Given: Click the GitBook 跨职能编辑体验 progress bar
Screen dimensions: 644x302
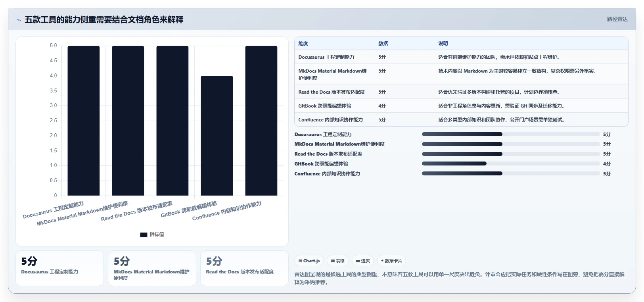Looking at the screenshot, I should pos(511,164).
